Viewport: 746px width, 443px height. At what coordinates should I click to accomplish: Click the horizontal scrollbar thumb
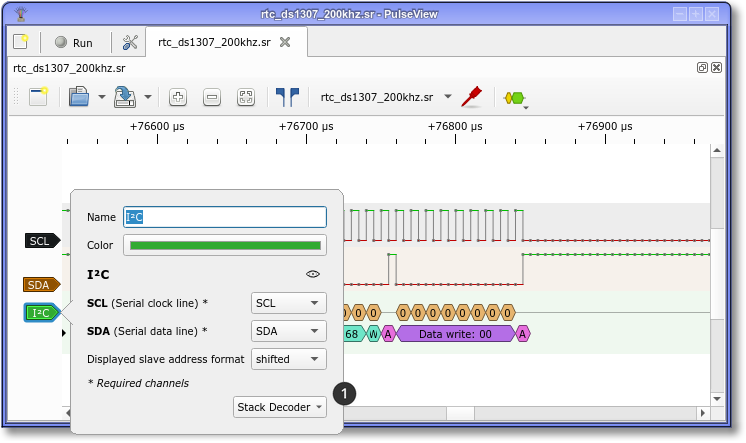461,413
